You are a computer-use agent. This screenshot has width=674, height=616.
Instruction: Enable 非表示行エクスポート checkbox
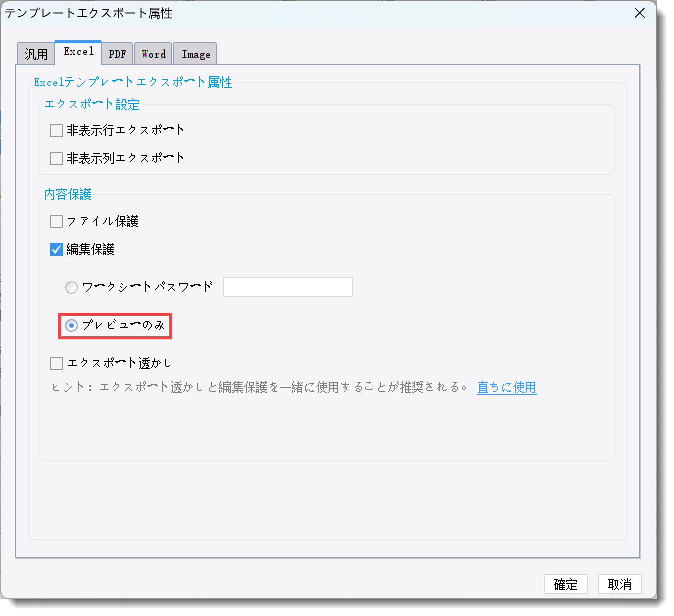pos(57,131)
